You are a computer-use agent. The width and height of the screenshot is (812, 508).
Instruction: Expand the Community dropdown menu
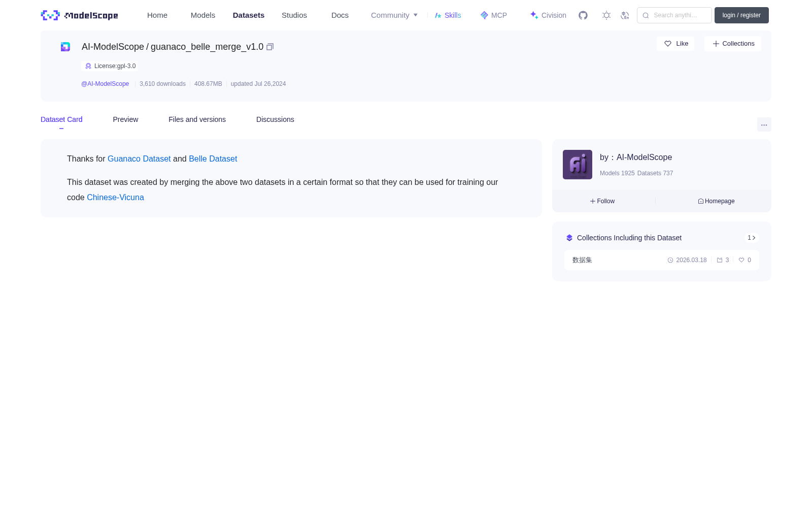point(394,15)
